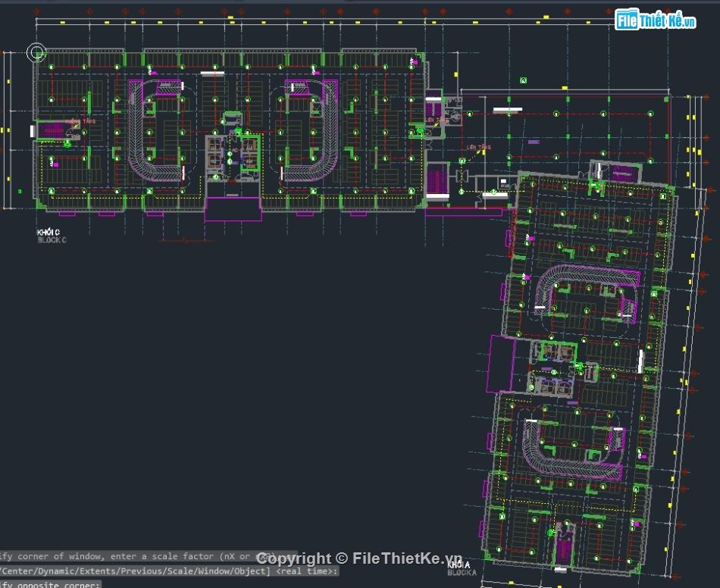This screenshot has height=588, width=720.
Task: Click the Center/Dynamic/Extents zoom options line
Action: pos(169,571)
